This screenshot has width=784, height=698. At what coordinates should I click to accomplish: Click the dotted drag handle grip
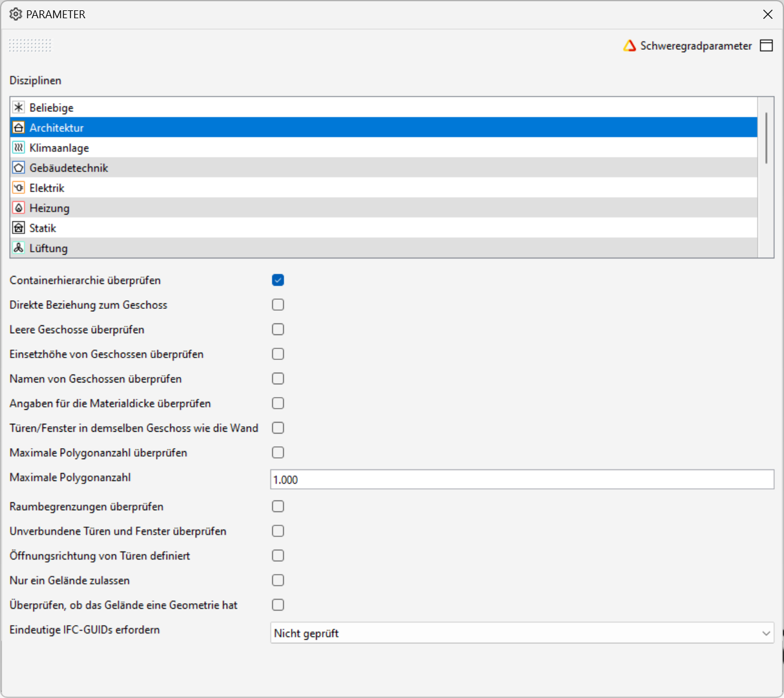coord(30,46)
